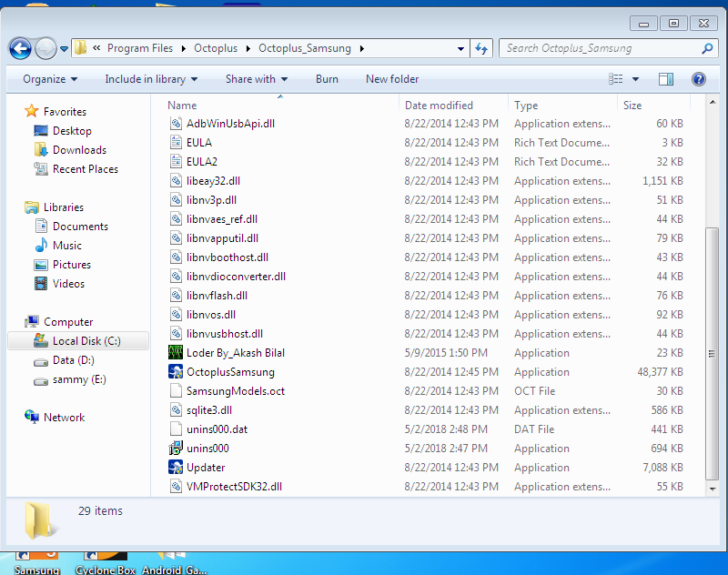Open Downloads in Favorites
Screen dimensions: 728x575
[x=79, y=150]
